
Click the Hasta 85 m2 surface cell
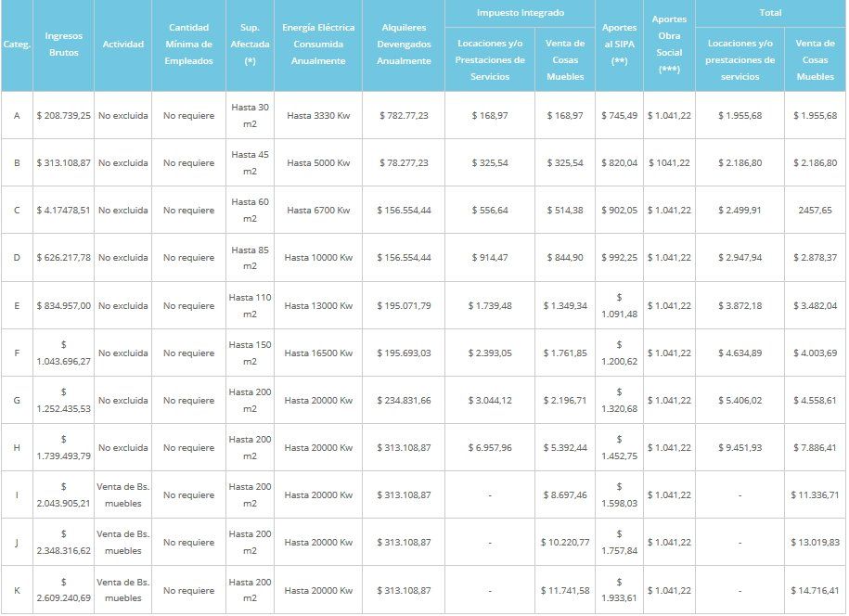[x=250, y=258]
